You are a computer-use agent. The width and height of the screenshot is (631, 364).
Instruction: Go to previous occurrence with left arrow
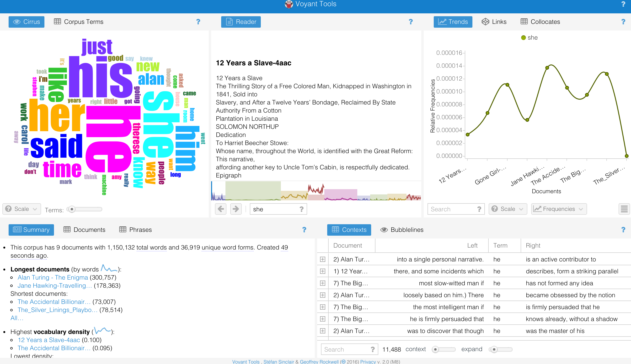(x=221, y=209)
